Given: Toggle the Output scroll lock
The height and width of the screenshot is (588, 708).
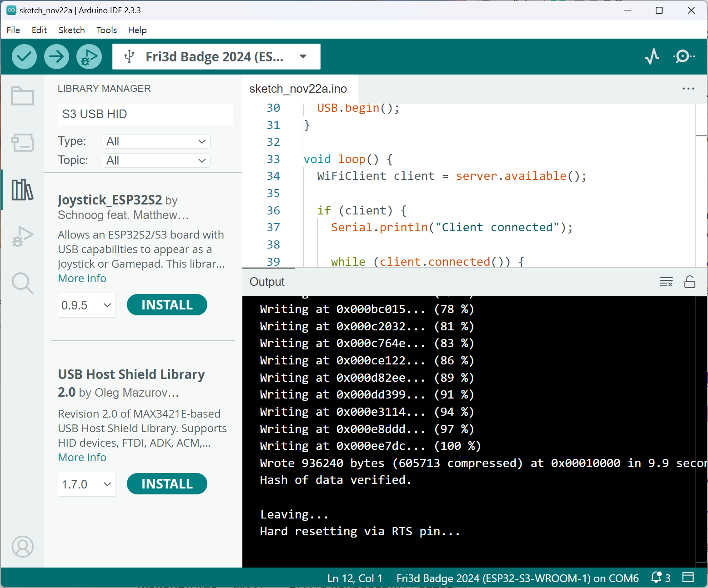Looking at the screenshot, I should [690, 282].
